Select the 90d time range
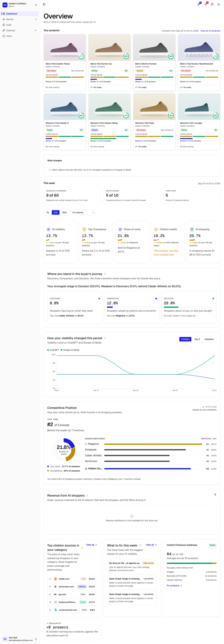 coord(65,213)
